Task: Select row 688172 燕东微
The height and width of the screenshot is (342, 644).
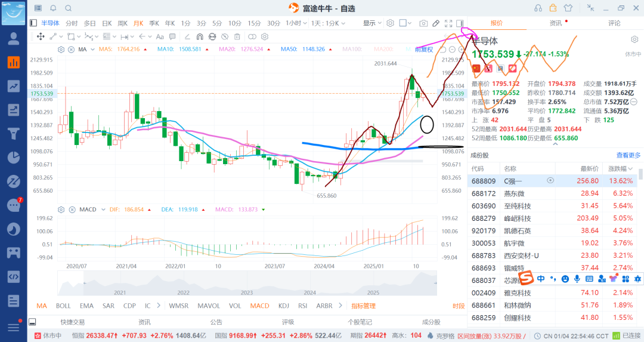Action: click(552, 193)
